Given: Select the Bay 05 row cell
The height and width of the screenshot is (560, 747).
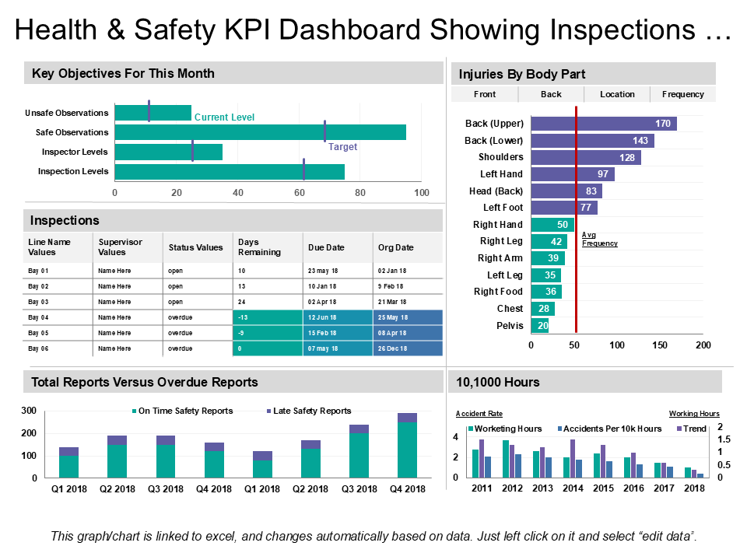Looking at the screenshot, I should [x=58, y=333].
